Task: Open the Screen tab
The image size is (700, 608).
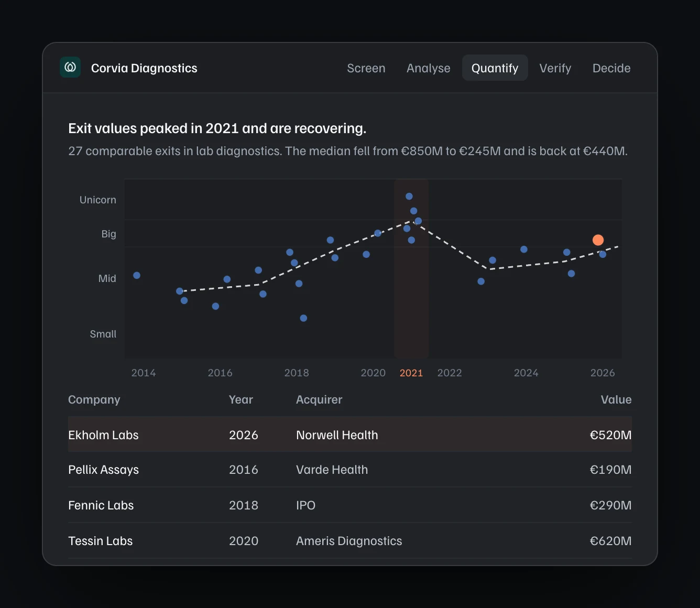Action: 366,68
